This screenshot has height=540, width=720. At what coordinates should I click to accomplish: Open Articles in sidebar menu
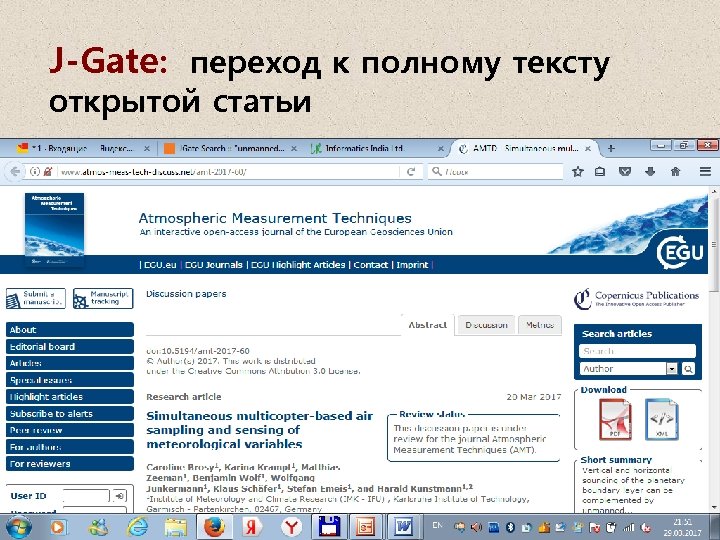pos(70,363)
